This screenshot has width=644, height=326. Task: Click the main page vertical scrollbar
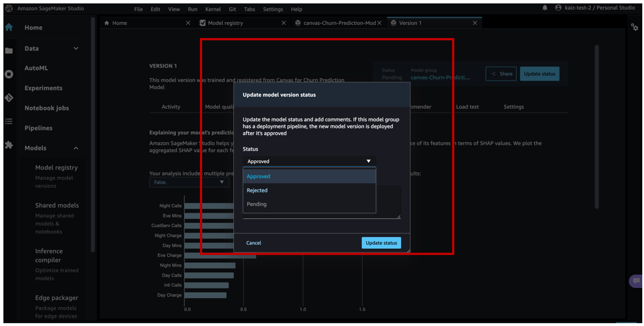596,127
